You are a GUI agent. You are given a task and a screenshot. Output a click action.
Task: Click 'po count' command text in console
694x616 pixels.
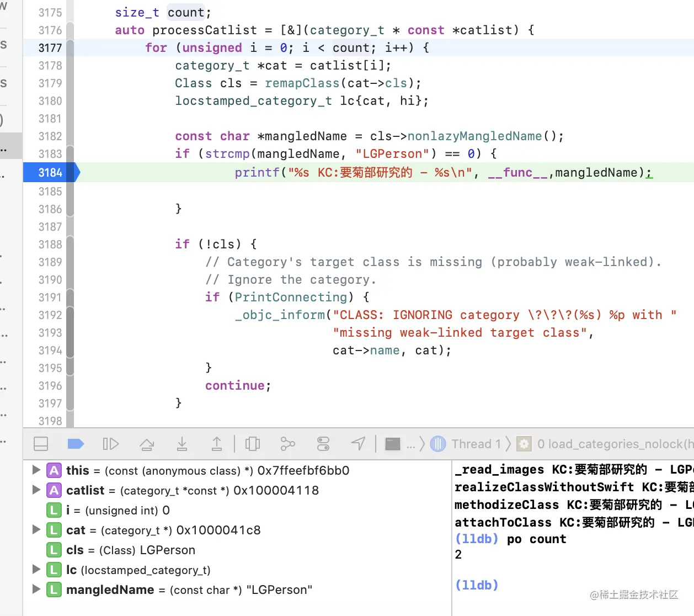(x=537, y=539)
